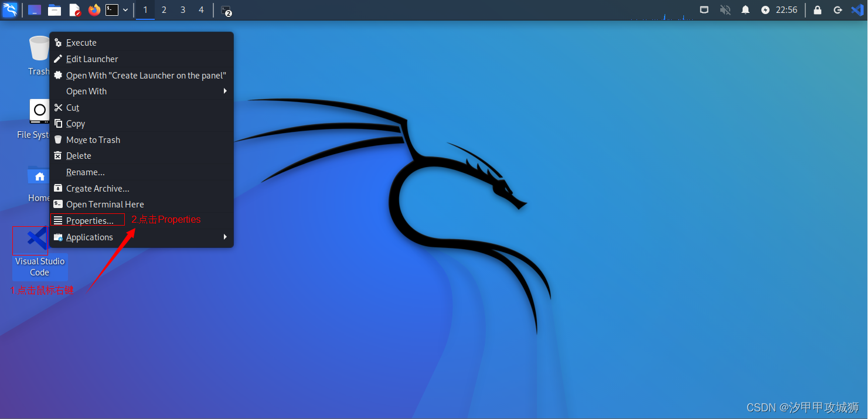Viewport: 868px width, 419px height.
Task: Launch the text editor panel icon
Action: click(74, 10)
